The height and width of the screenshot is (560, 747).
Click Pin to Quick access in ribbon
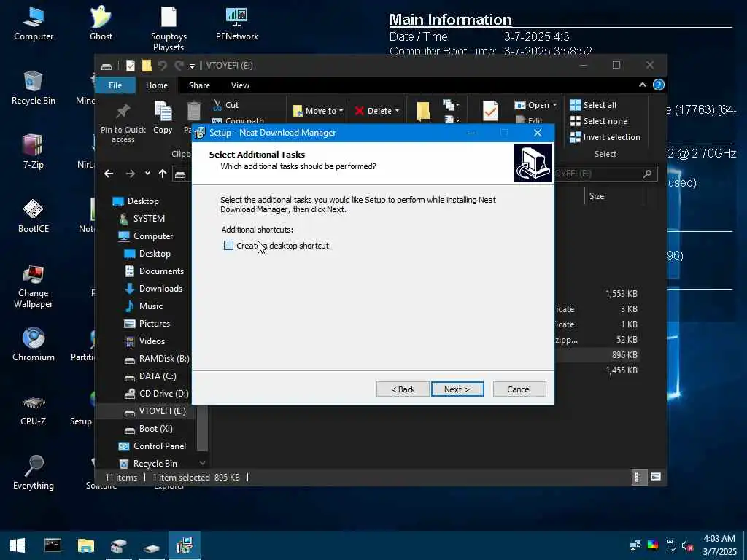[123, 123]
